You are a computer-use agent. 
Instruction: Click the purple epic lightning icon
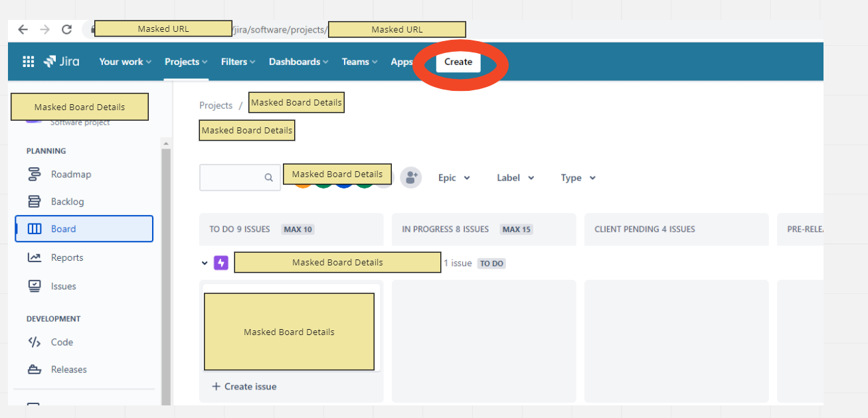pyautogui.click(x=221, y=263)
